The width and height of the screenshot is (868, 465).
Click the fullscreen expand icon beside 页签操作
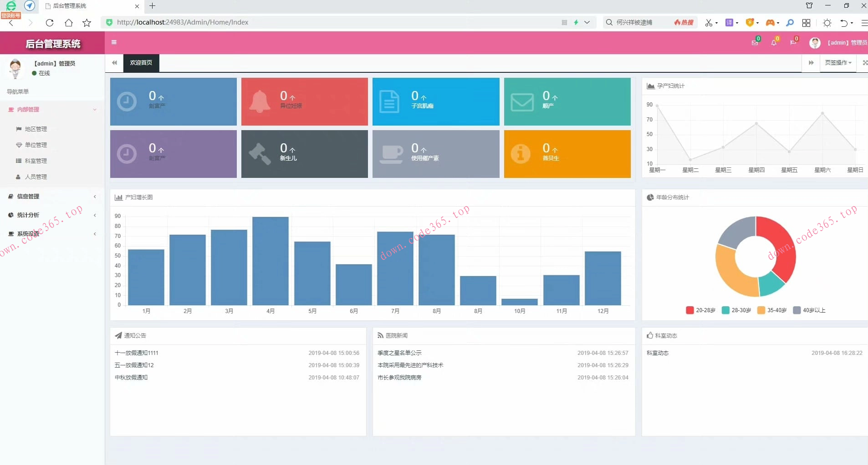[x=864, y=63]
